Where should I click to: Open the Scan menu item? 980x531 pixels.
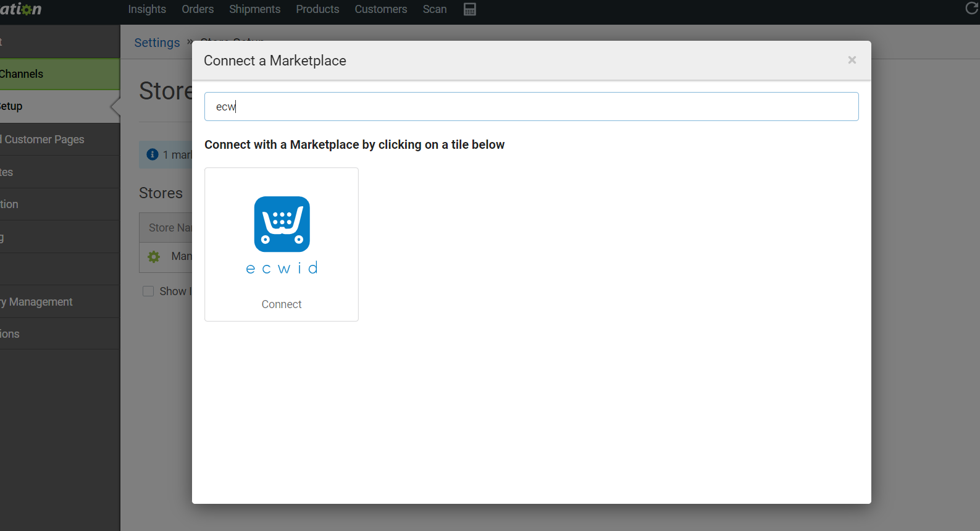pos(435,9)
